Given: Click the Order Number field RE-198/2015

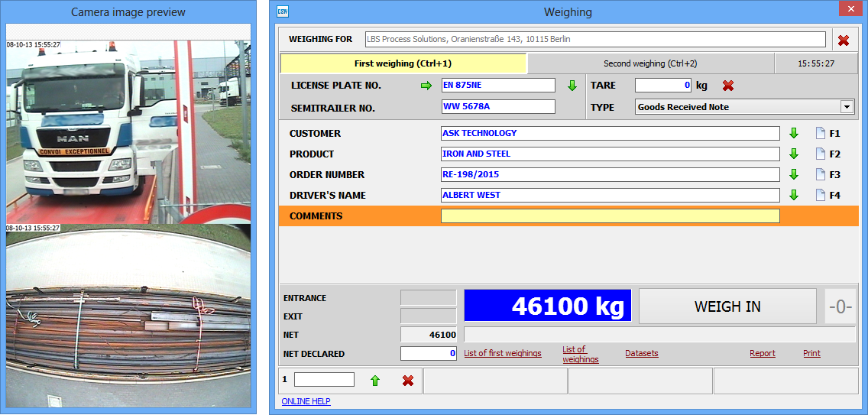Looking at the screenshot, I should click(610, 174).
